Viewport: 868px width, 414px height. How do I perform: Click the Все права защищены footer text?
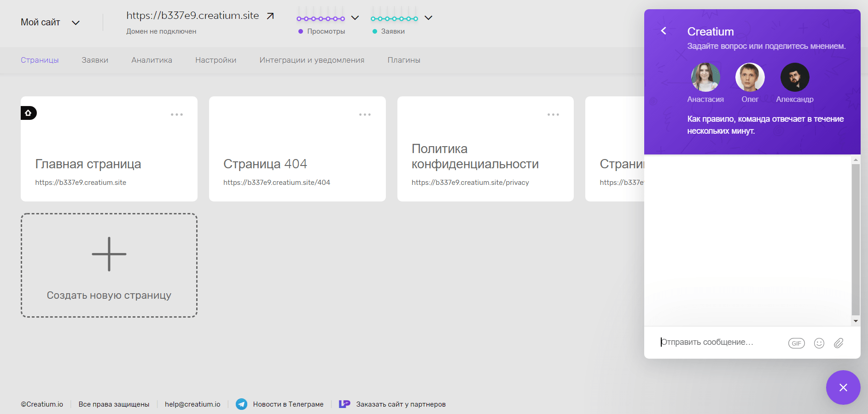114,404
